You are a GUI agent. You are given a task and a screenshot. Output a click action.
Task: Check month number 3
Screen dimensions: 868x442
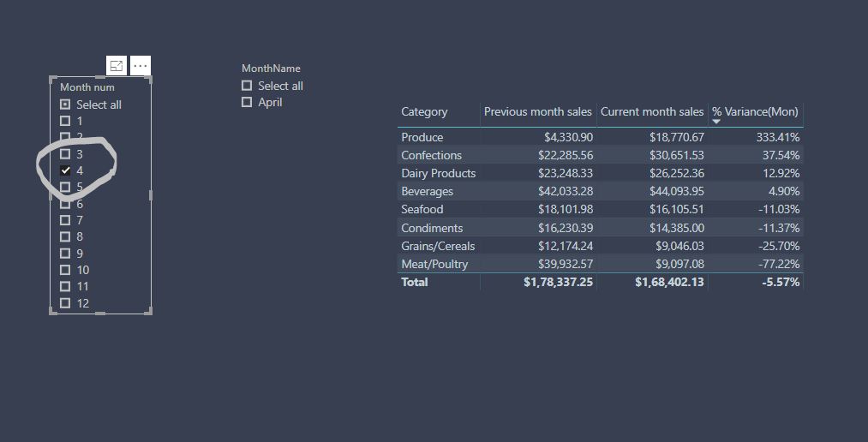coord(65,154)
